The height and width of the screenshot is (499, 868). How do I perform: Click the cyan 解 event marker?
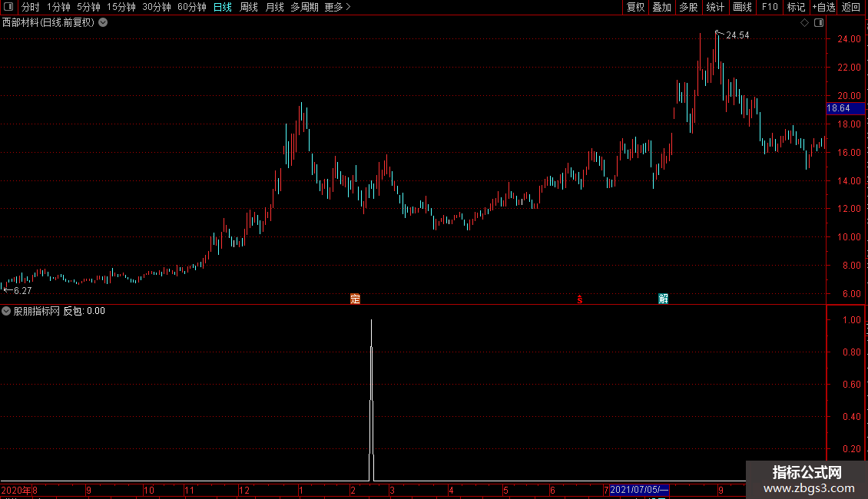pyautogui.click(x=663, y=299)
